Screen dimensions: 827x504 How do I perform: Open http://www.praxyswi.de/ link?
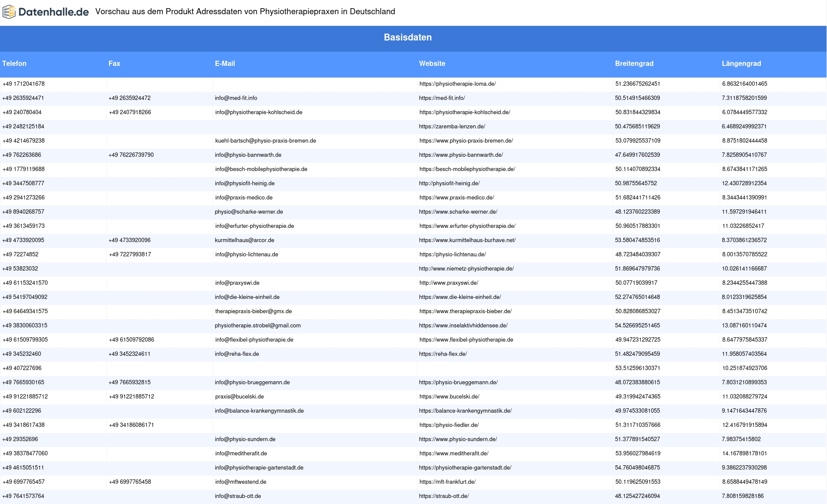click(449, 283)
